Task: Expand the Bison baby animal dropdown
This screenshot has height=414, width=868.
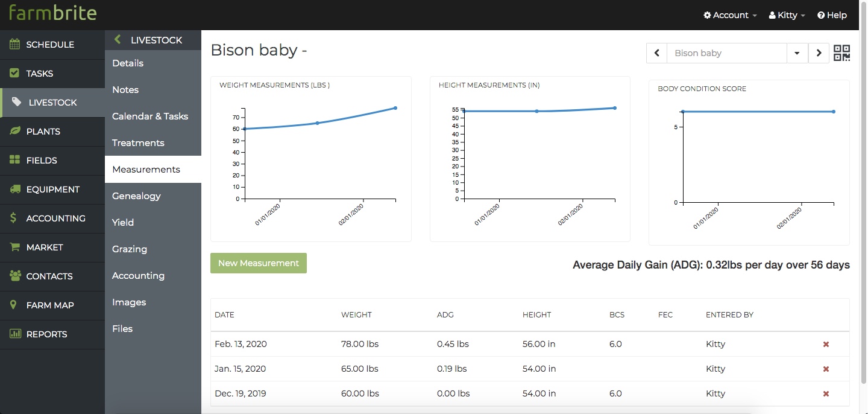Action: coord(797,53)
